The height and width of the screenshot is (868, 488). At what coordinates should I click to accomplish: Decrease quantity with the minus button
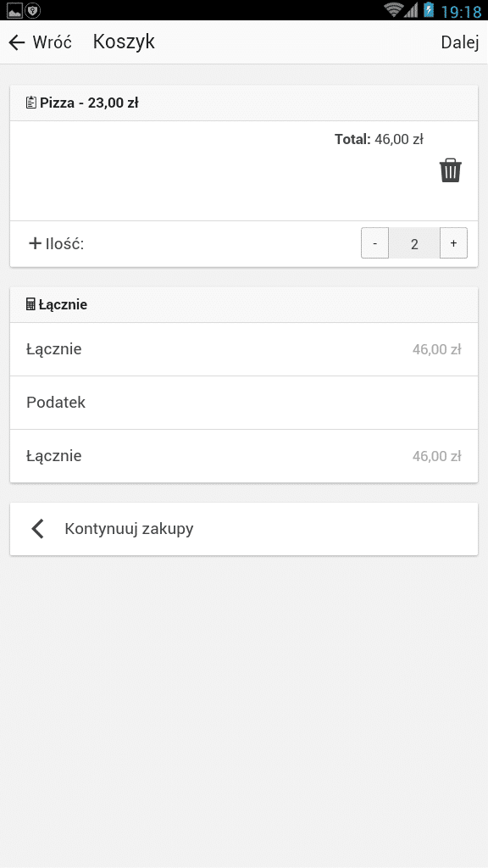click(375, 243)
